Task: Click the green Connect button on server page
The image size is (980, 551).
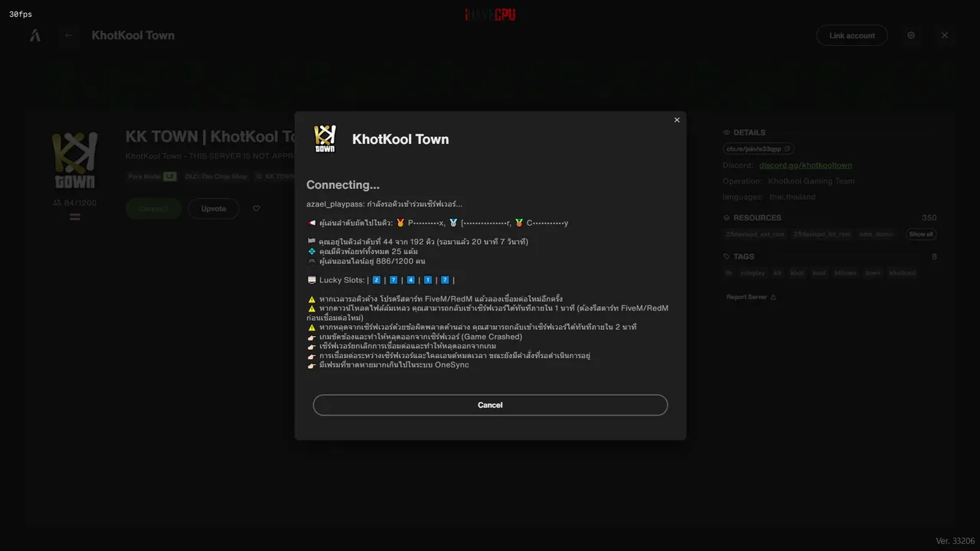Action: 153,208
